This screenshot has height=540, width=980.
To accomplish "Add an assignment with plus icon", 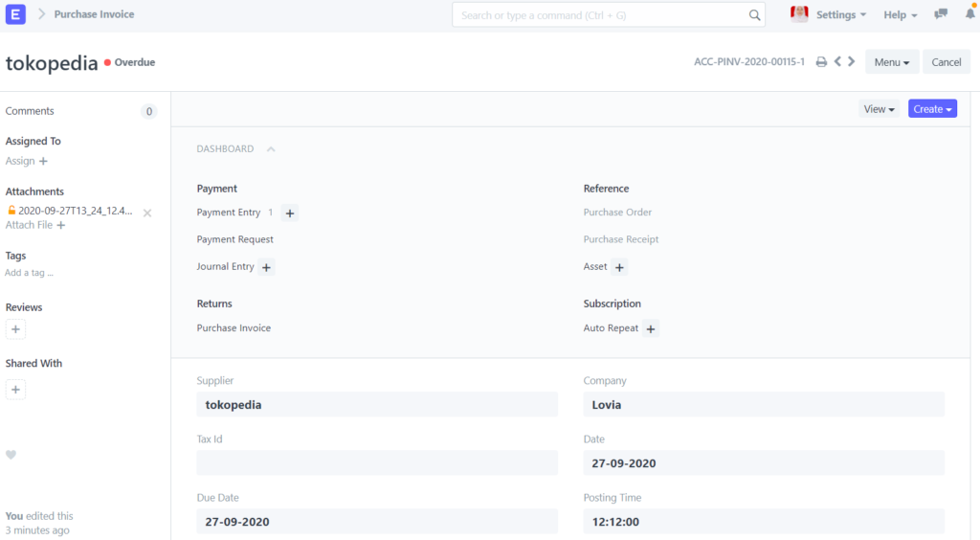I will click(43, 161).
